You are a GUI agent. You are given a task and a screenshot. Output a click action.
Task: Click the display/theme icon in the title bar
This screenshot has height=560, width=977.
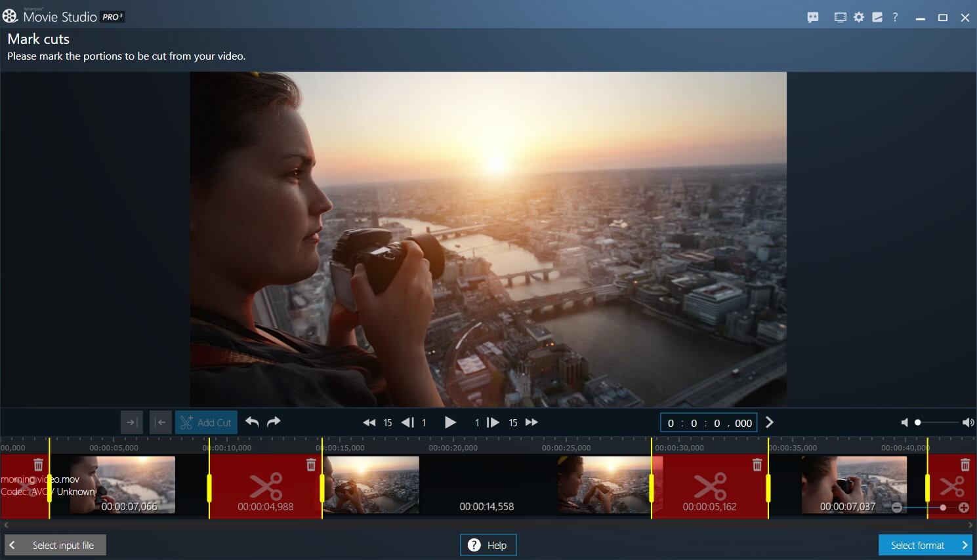(x=840, y=17)
